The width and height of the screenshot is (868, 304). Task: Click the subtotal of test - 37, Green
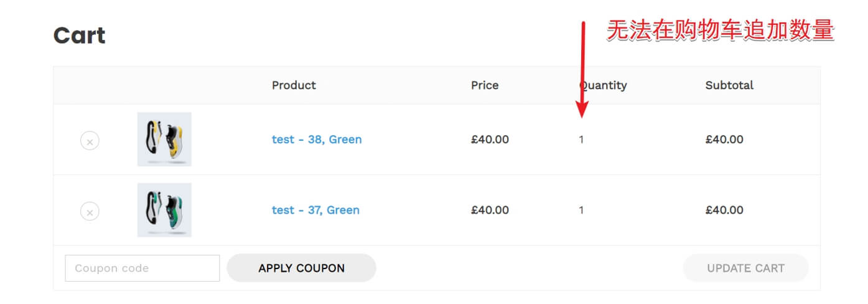724,210
